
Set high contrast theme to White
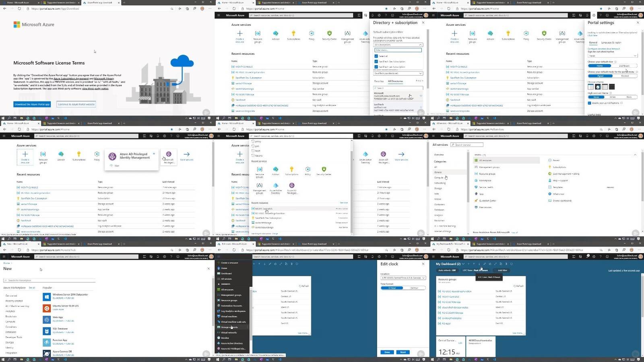pos(613,97)
